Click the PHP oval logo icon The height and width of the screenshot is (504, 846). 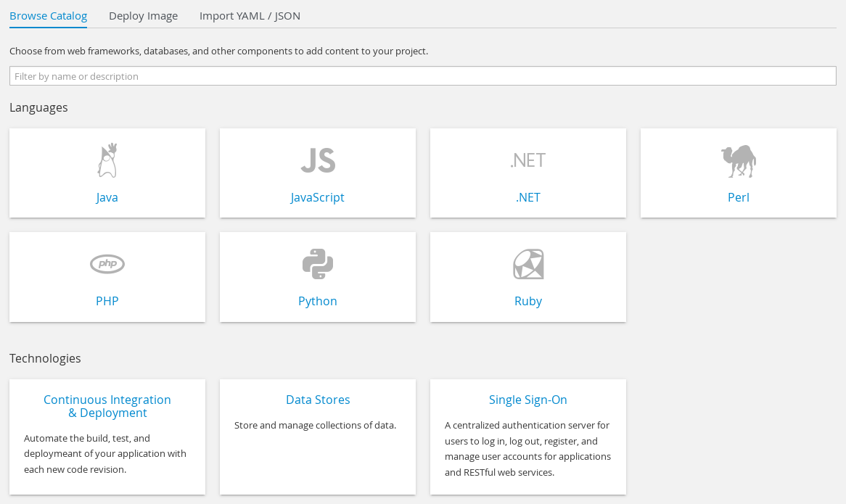click(107, 264)
